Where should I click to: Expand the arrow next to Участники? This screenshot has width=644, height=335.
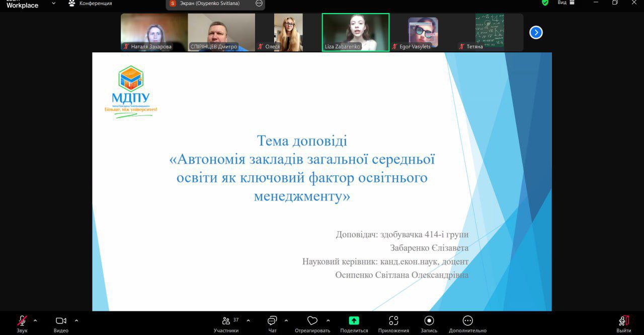click(x=248, y=320)
